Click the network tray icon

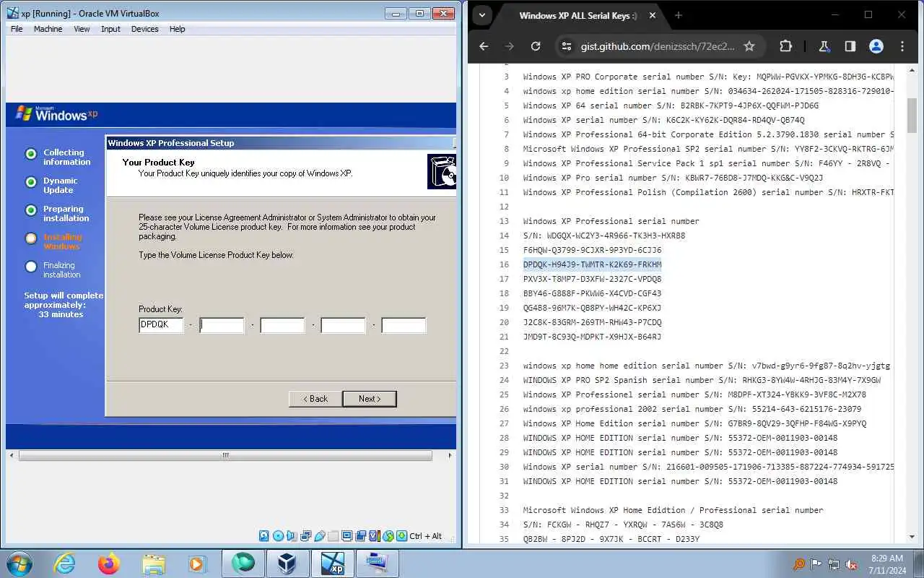(834, 564)
